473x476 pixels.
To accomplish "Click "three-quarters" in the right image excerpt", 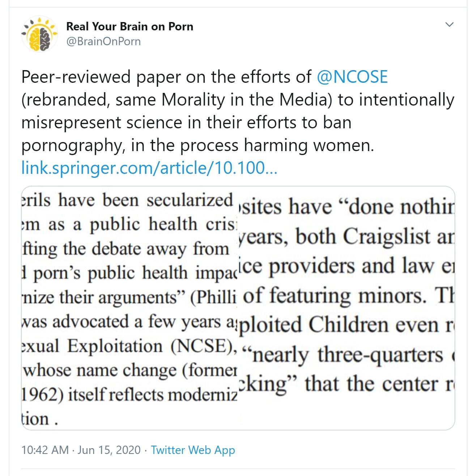I will pos(380,355).
